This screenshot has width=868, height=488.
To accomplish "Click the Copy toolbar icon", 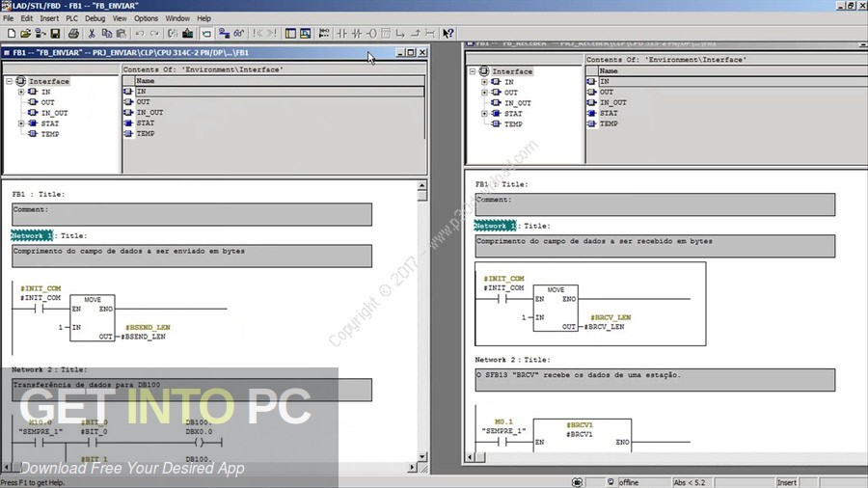I will [x=107, y=34].
